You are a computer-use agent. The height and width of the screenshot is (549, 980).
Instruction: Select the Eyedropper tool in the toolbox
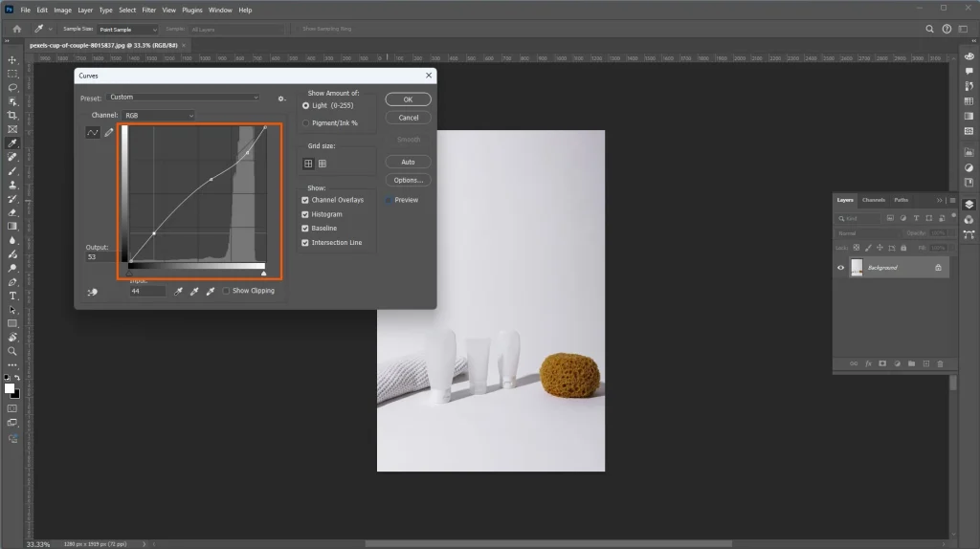coord(11,143)
